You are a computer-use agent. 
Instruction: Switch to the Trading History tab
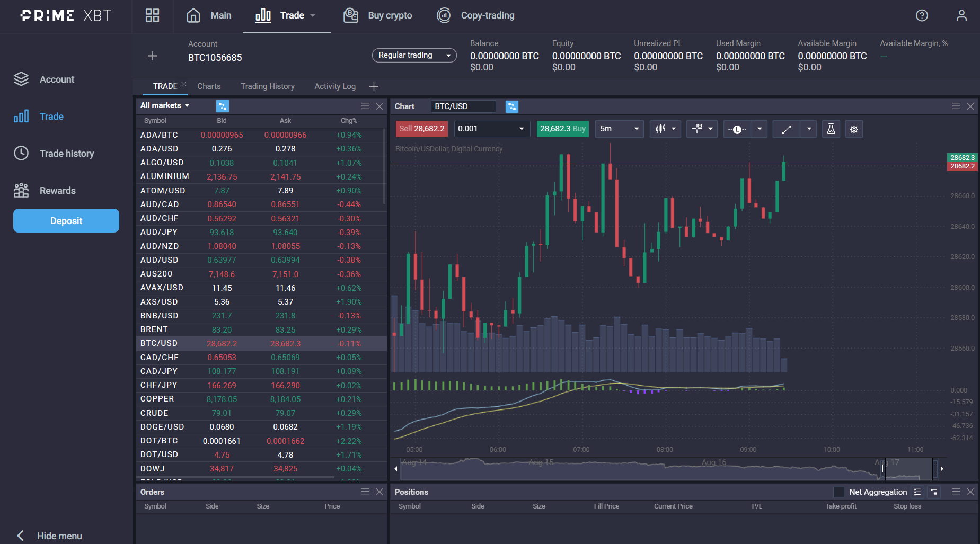[268, 86]
